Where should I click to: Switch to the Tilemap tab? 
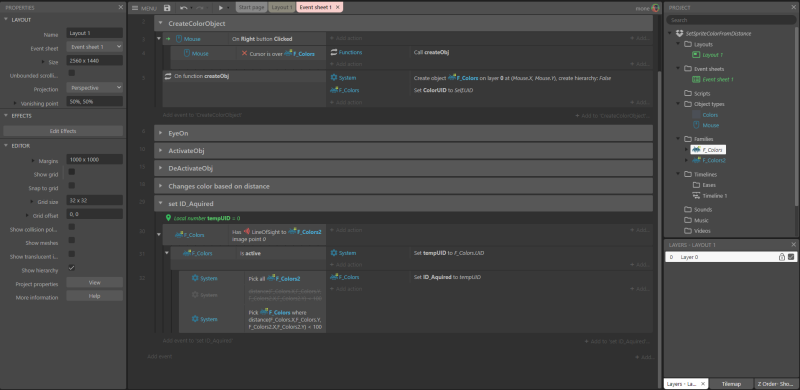pyautogui.click(x=731, y=383)
